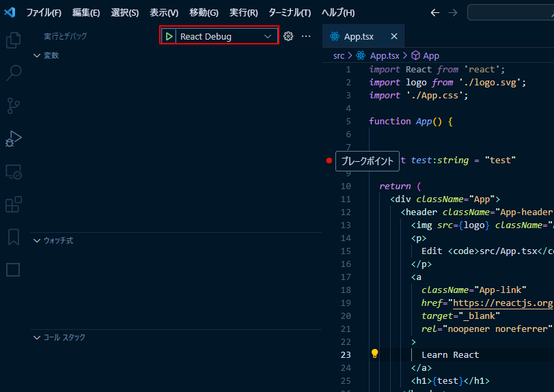Click the React file icon on the App.tsx tab
554x392 pixels.
(x=335, y=36)
